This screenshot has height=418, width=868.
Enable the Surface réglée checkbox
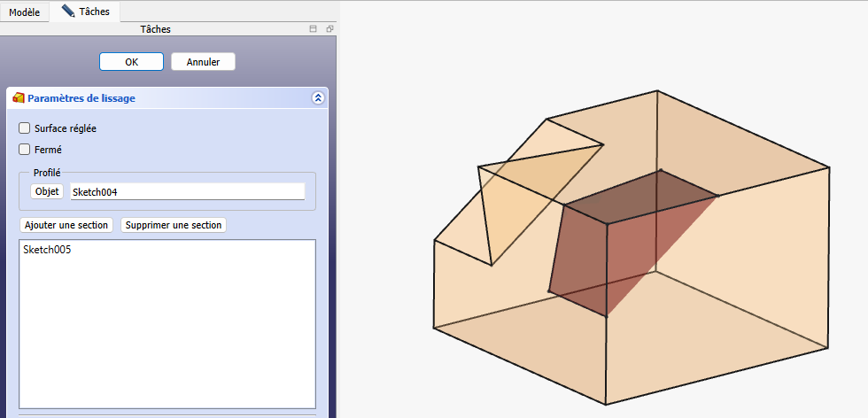click(x=25, y=128)
